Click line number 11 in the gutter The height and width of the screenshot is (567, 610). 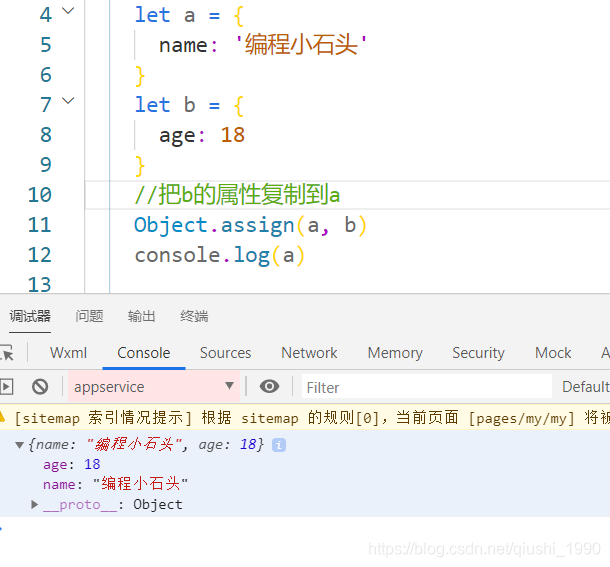pos(39,225)
